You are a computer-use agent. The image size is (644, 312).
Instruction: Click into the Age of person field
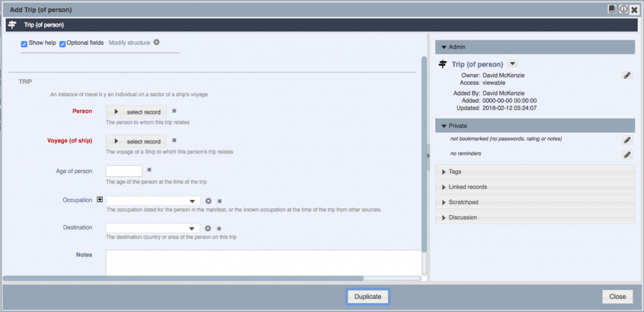[124, 170]
